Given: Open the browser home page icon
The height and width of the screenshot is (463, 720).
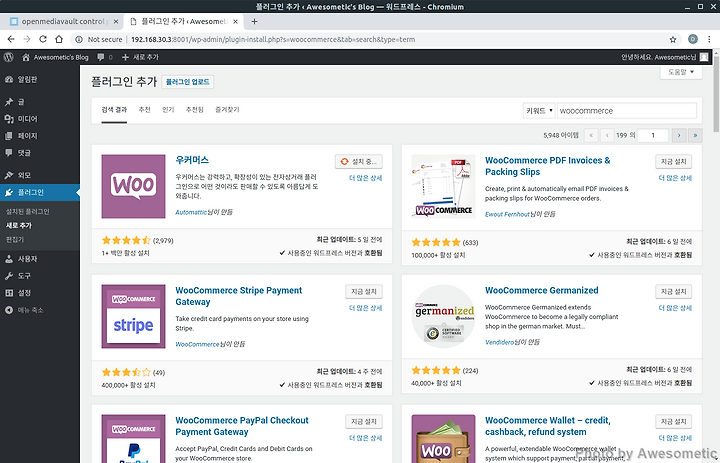Looking at the screenshot, I should point(59,40).
